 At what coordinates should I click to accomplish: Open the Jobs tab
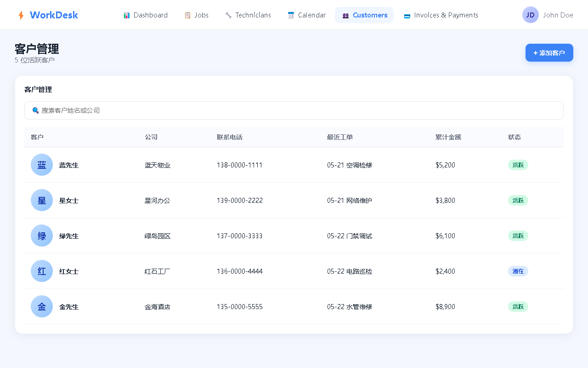pos(197,15)
